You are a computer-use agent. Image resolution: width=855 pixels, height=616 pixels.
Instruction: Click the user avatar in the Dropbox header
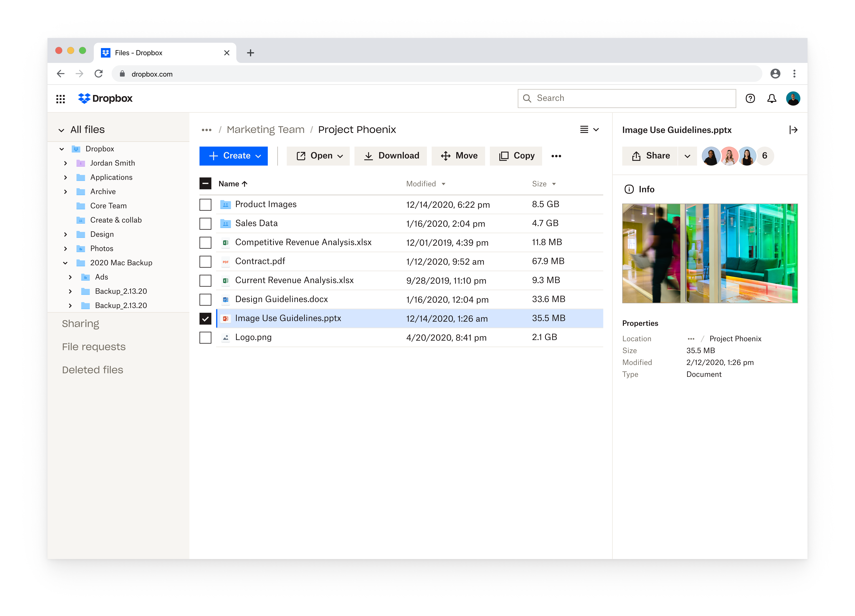[x=793, y=99]
